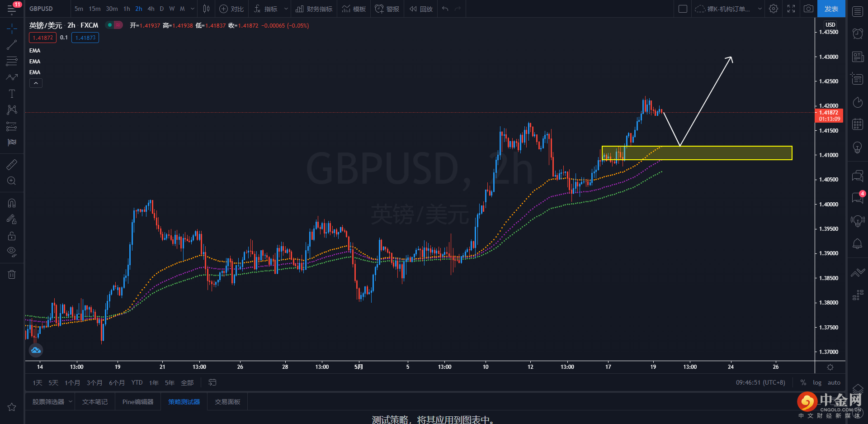The height and width of the screenshot is (424, 868).
Task: Open the USD currency selector
Action: 830,24
